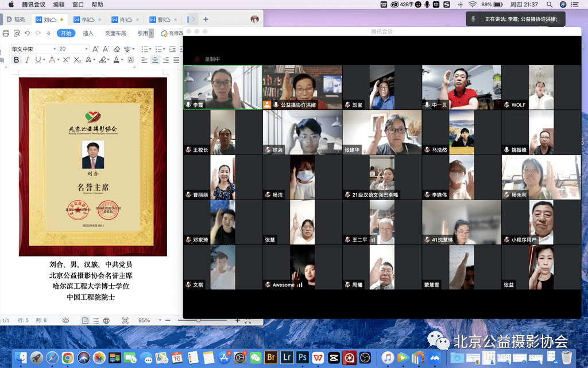
Task: Undo the last edit
Action: [28, 33]
